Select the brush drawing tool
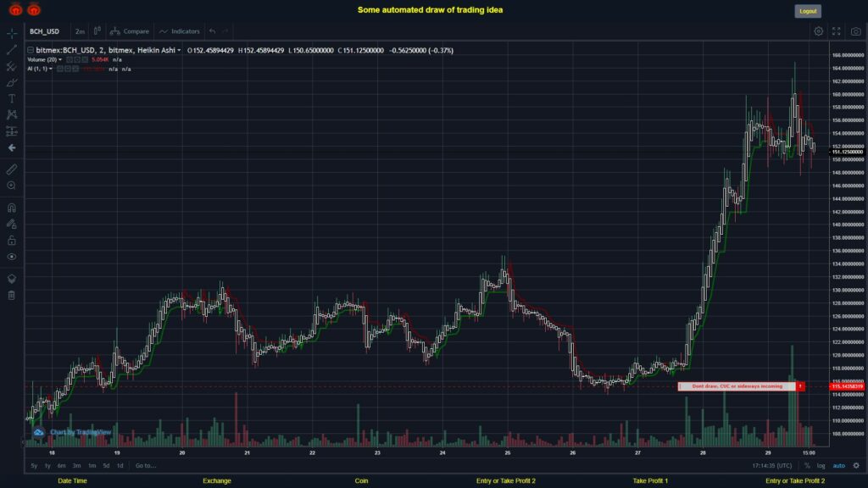868x488 pixels. click(x=12, y=82)
